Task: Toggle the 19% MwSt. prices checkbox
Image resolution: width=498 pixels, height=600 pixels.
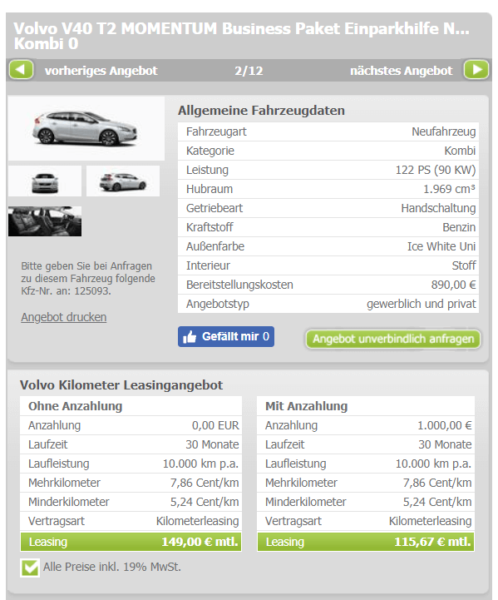Action: coord(30,567)
